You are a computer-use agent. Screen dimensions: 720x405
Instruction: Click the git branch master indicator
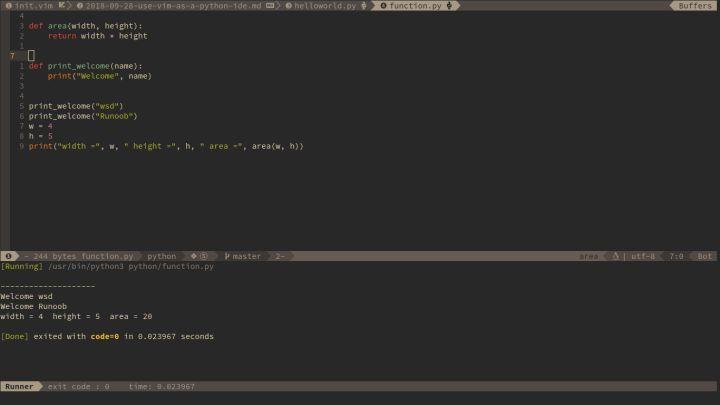pyautogui.click(x=244, y=256)
